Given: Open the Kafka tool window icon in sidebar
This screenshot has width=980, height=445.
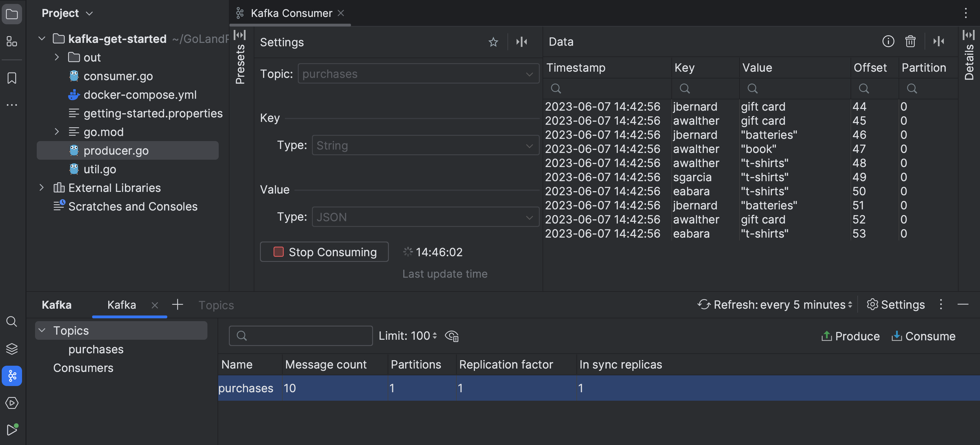Looking at the screenshot, I should coord(12,376).
